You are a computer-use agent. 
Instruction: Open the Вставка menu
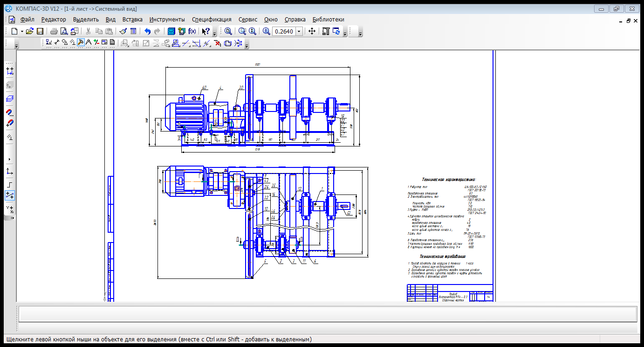[x=132, y=20]
